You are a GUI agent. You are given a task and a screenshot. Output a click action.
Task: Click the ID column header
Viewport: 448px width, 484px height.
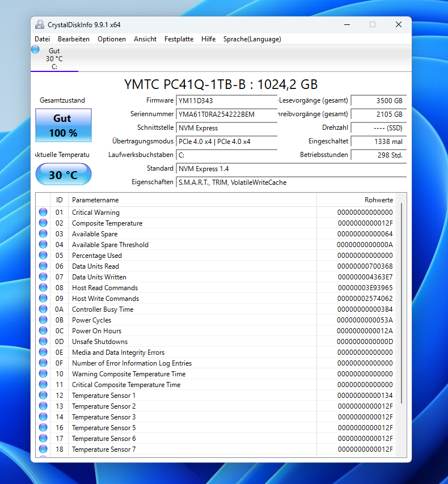(59, 200)
